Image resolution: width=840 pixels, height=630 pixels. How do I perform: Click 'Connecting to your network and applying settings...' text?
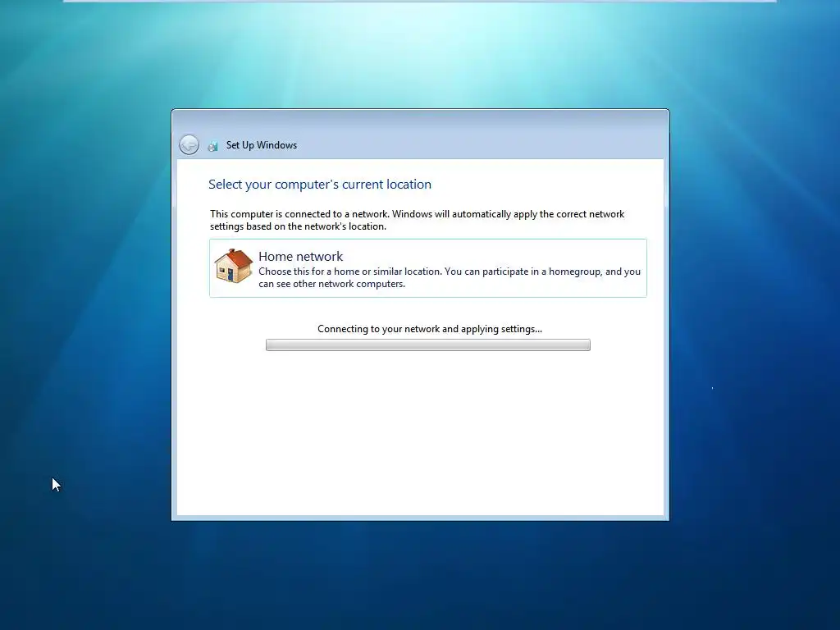430,329
